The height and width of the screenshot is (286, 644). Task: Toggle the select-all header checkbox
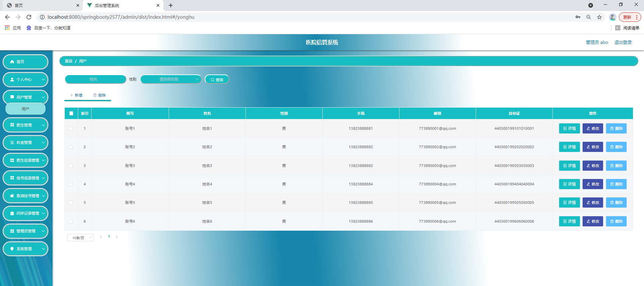[x=71, y=113]
